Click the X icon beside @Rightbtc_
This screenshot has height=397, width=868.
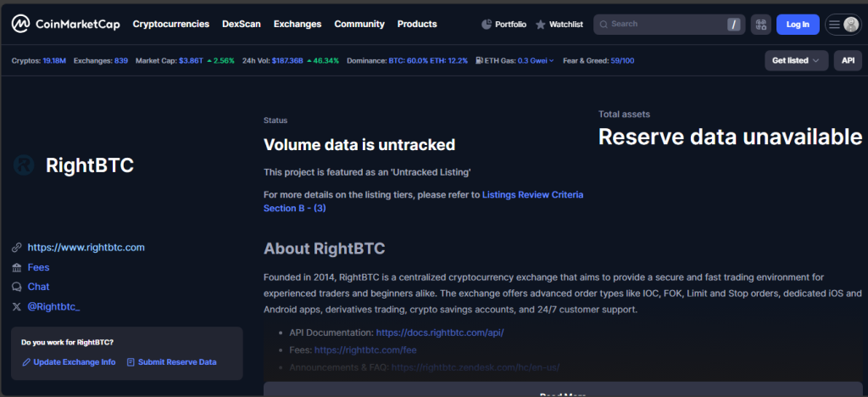coord(17,306)
